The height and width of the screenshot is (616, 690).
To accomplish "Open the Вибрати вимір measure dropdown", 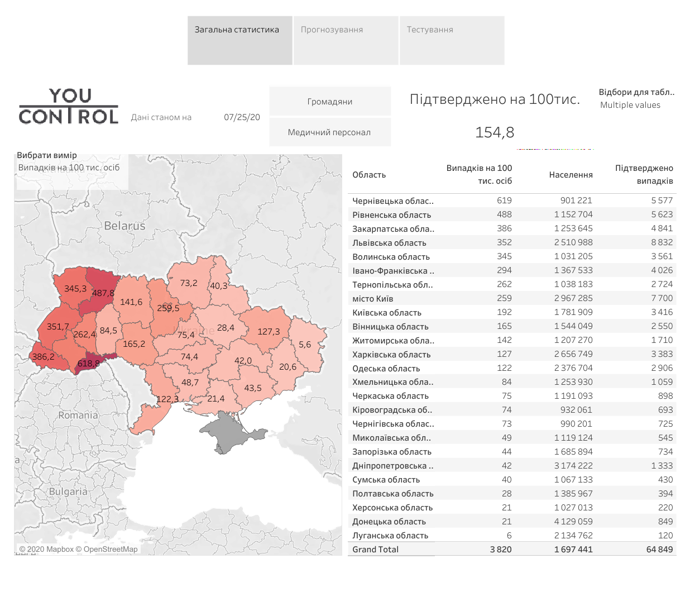I will (x=69, y=168).
